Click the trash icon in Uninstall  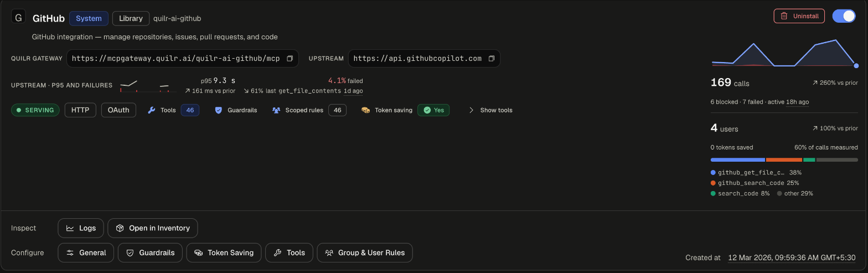[784, 16]
